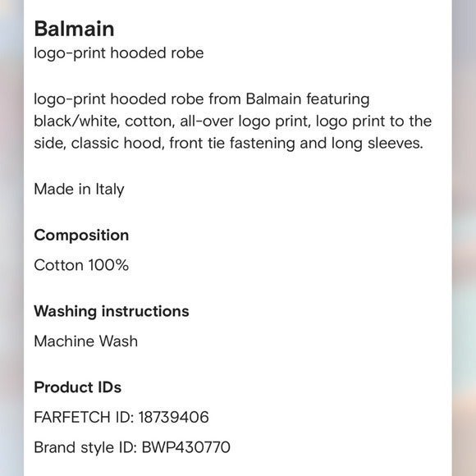Click the Washing instructions heading
The image size is (476, 476).
[112, 312]
